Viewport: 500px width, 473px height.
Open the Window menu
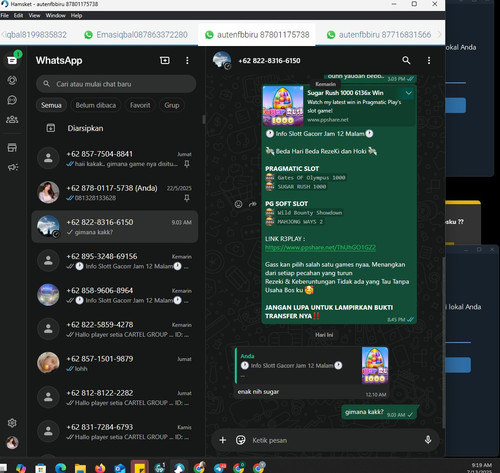click(55, 15)
